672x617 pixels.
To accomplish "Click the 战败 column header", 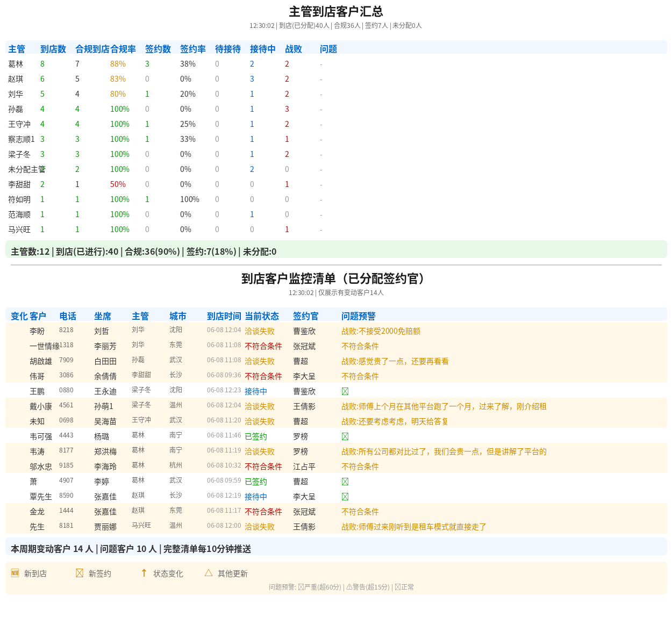I will point(294,49).
